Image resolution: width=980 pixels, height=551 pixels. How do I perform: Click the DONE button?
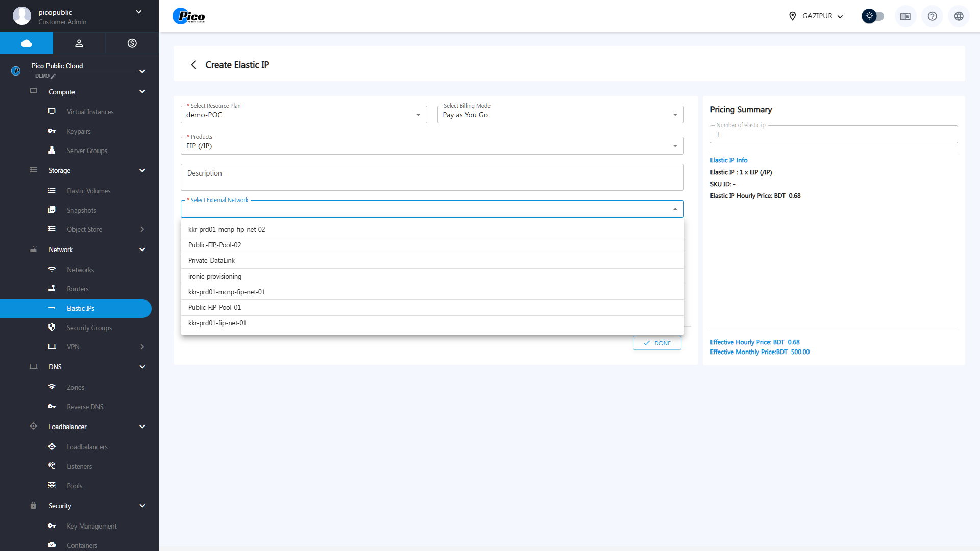[657, 343]
